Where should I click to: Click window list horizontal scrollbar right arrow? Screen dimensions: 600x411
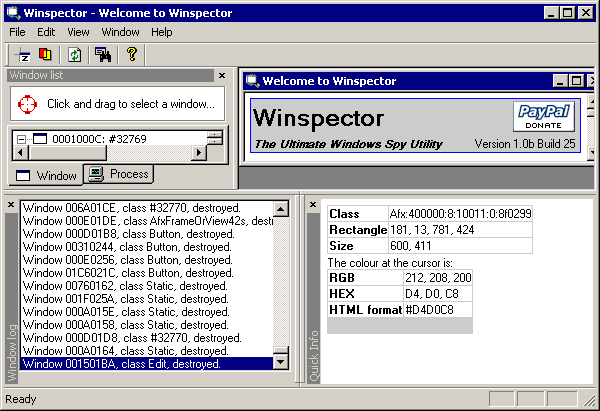198,153
